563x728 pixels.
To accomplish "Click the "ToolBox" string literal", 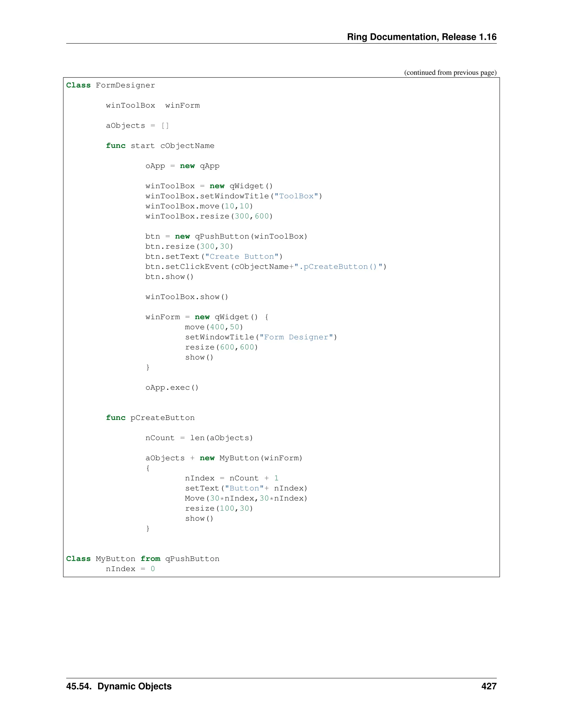I will point(296,196).
